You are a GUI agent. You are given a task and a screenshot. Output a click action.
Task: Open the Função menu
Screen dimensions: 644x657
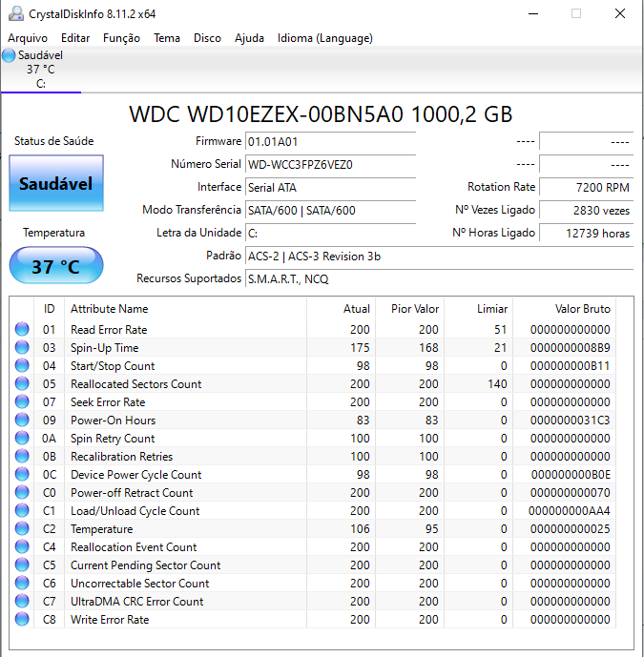click(x=121, y=38)
